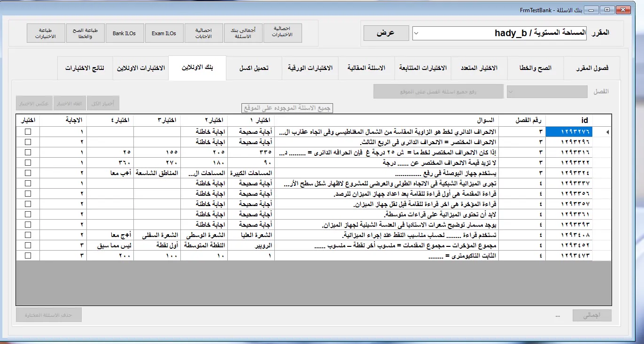This screenshot has height=344, width=644.
Task: Click the طباعة الصح والخطا button
Action: click(85, 33)
